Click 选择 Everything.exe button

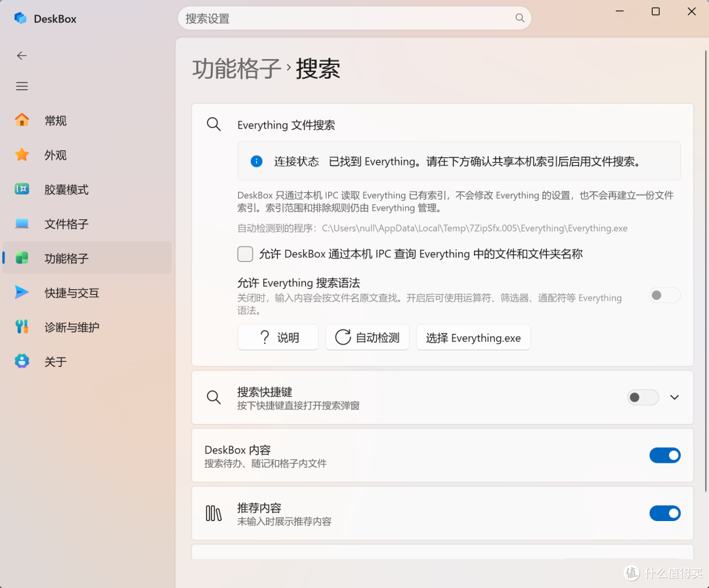[x=473, y=337]
